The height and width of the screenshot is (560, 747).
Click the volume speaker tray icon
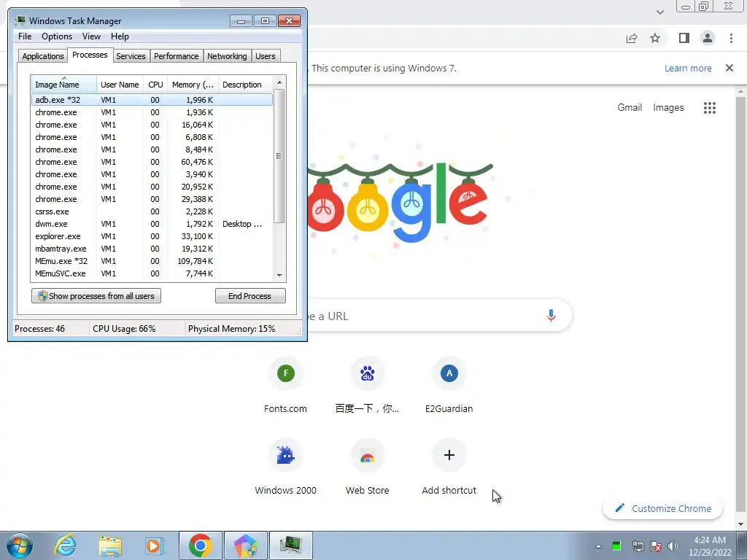tap(673, 546)
